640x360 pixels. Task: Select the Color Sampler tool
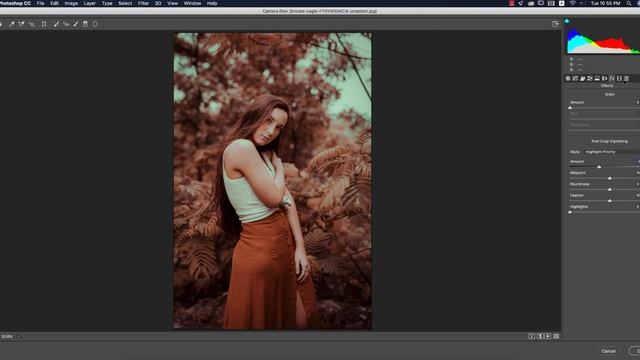click(x=21, y=24)
